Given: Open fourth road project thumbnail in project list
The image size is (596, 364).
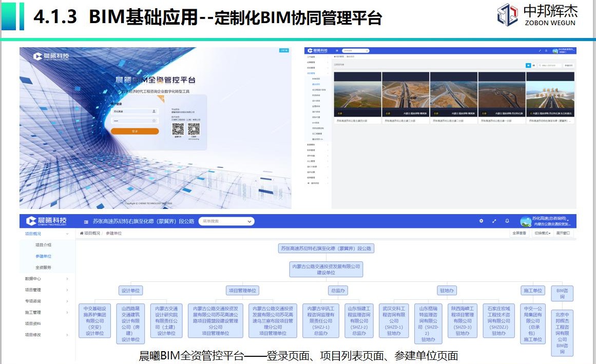Looking at the screenshot, I should click(502, 94).
